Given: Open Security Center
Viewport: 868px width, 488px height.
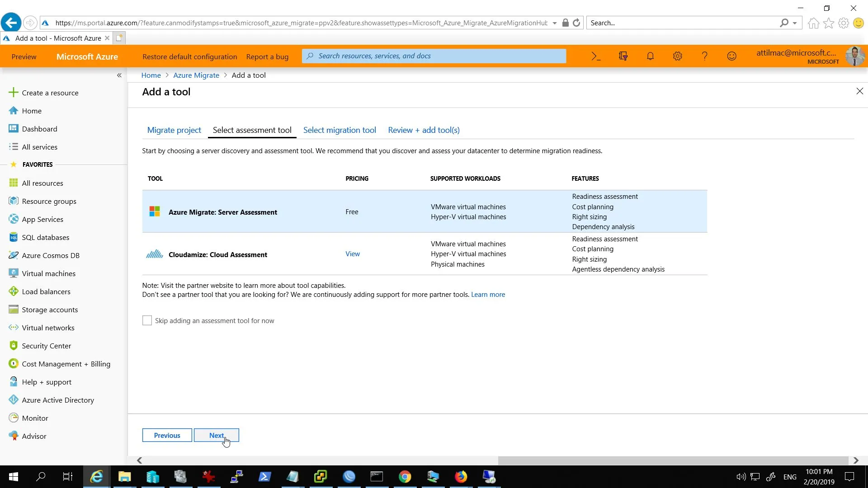Looking at the screenshot, I should pos(47,346).
